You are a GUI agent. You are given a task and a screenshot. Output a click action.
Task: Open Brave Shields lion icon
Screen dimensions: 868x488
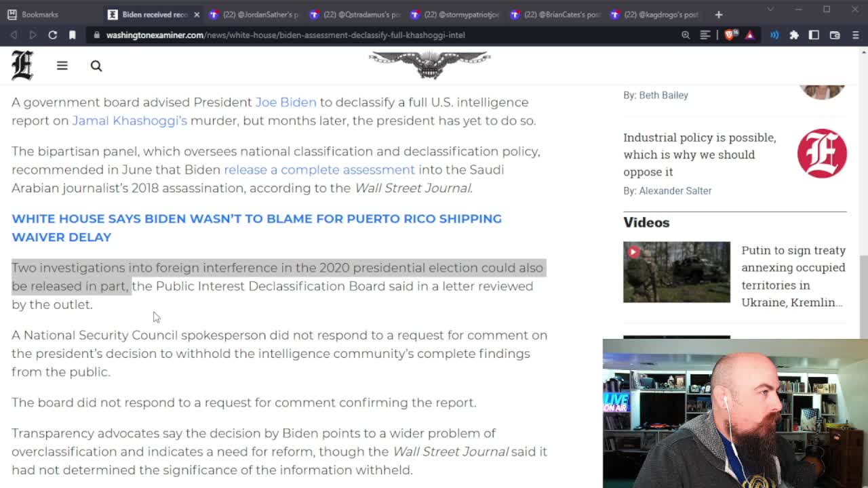point(730,35)
